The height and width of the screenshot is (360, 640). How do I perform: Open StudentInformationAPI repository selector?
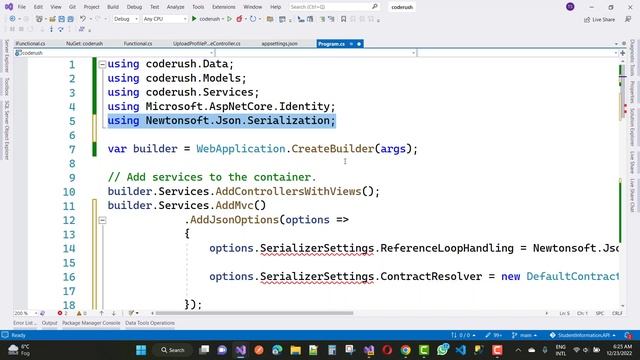(582, 335)
